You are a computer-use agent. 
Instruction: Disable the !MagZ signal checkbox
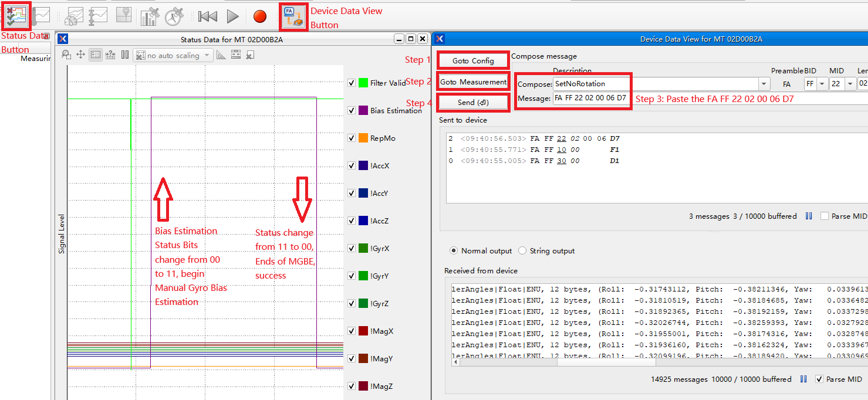(x=351, y=385)
